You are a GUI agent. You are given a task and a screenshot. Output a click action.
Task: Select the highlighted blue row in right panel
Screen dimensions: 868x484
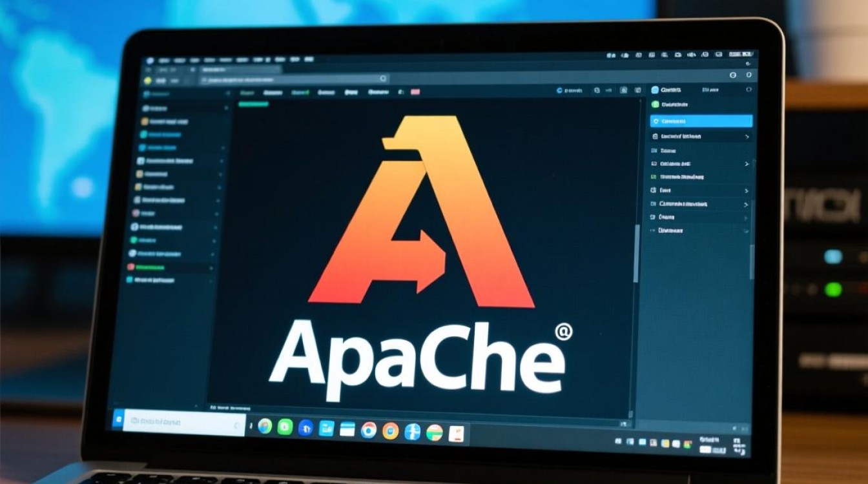[x=701, y=121]
